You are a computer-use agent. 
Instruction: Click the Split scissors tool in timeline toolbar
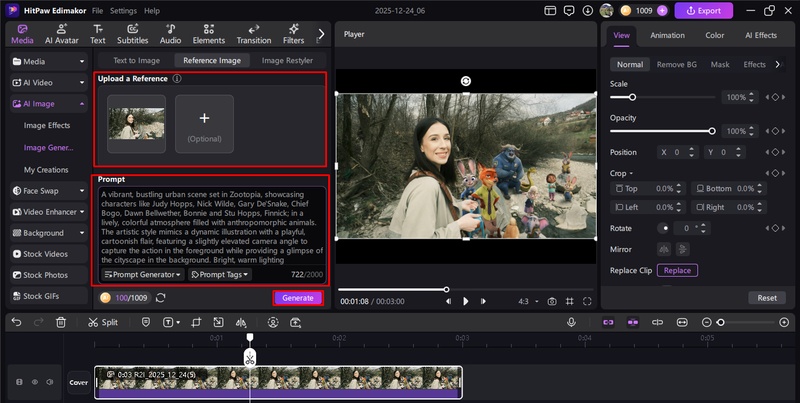pos(102,322)
